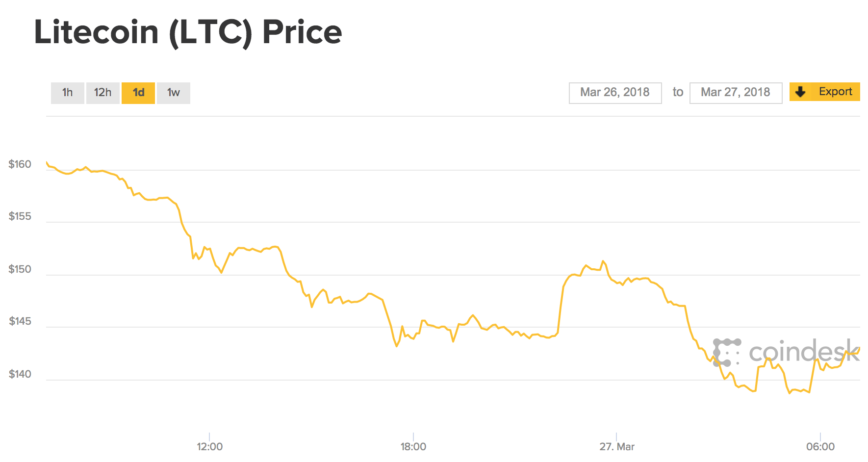Click the 18:00 time axis label
Image resolution: width=868 pixels, height=462 pixels.
[x=413, y=446]
